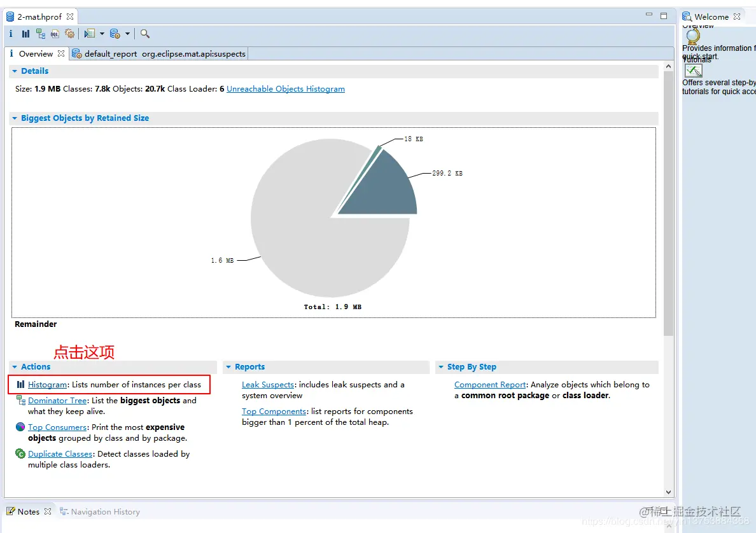Click the Top Consumers pie icon

pos(20,427)
